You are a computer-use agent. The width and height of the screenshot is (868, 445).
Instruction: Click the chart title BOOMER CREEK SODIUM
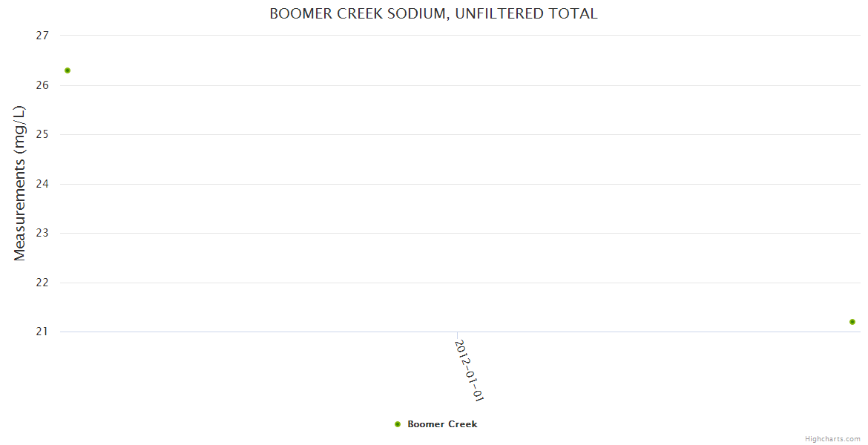point(433,14)
